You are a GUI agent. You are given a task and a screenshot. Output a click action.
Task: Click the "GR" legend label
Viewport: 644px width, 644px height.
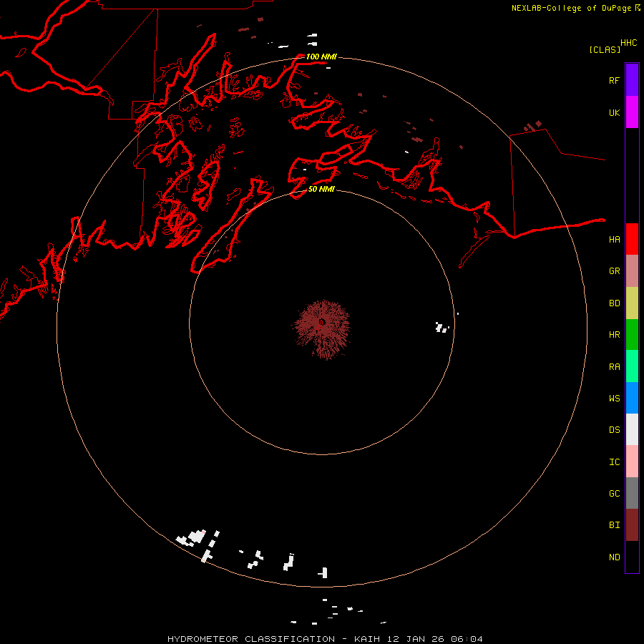point(615,270)
